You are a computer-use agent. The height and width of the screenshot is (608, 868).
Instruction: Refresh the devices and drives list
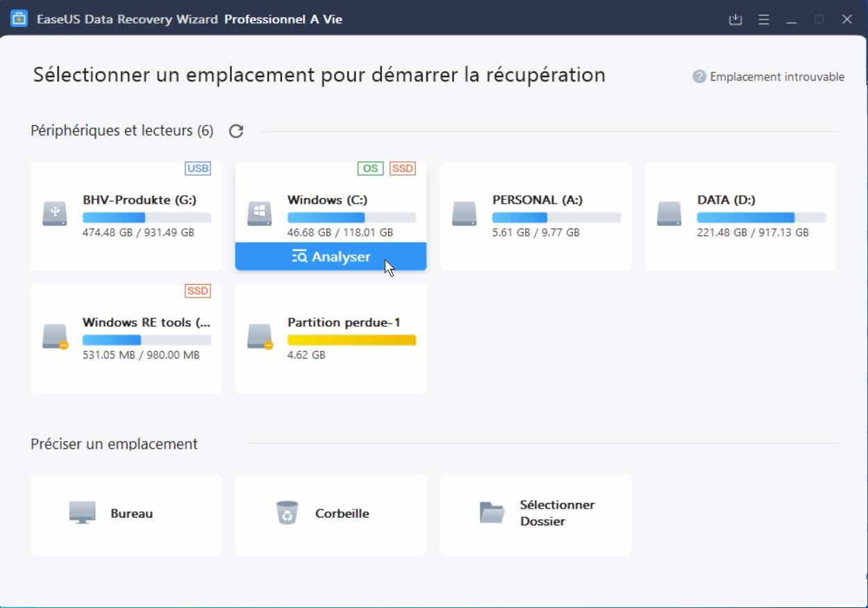pos(236,131)
